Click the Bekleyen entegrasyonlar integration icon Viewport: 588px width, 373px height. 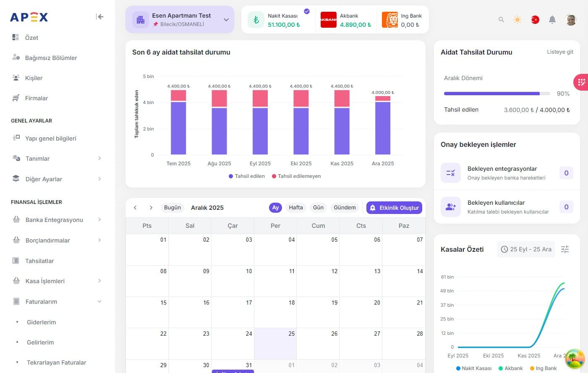click(450, 172)
